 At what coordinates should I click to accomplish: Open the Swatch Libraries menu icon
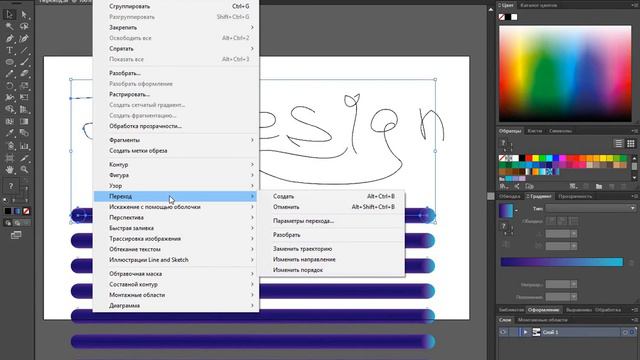pos(504,186)
